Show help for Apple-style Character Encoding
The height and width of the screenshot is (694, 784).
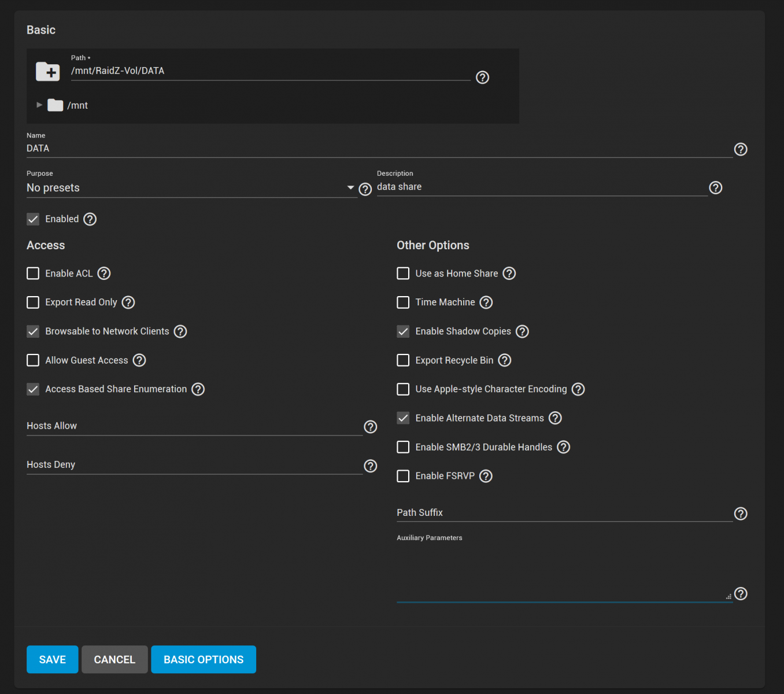tap(578, 389)
